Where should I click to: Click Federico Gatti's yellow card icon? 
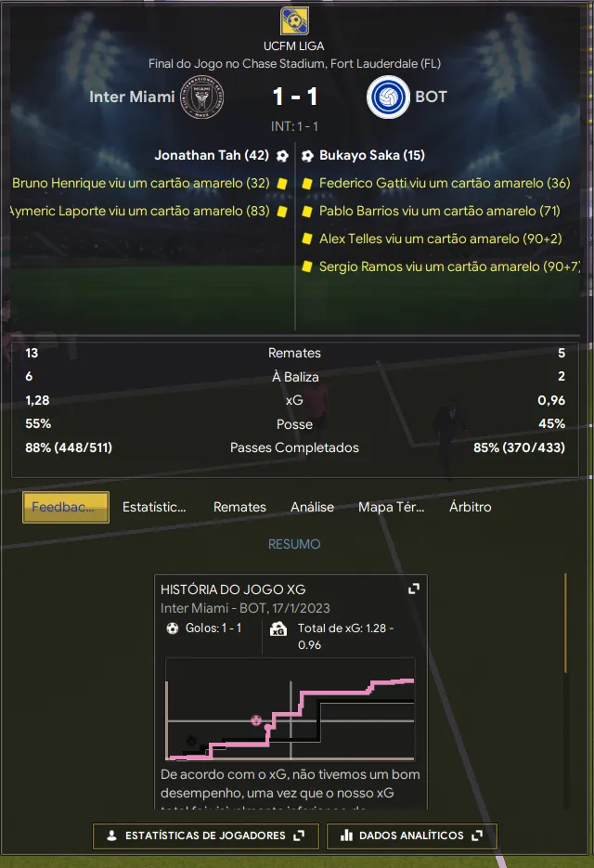306,184
